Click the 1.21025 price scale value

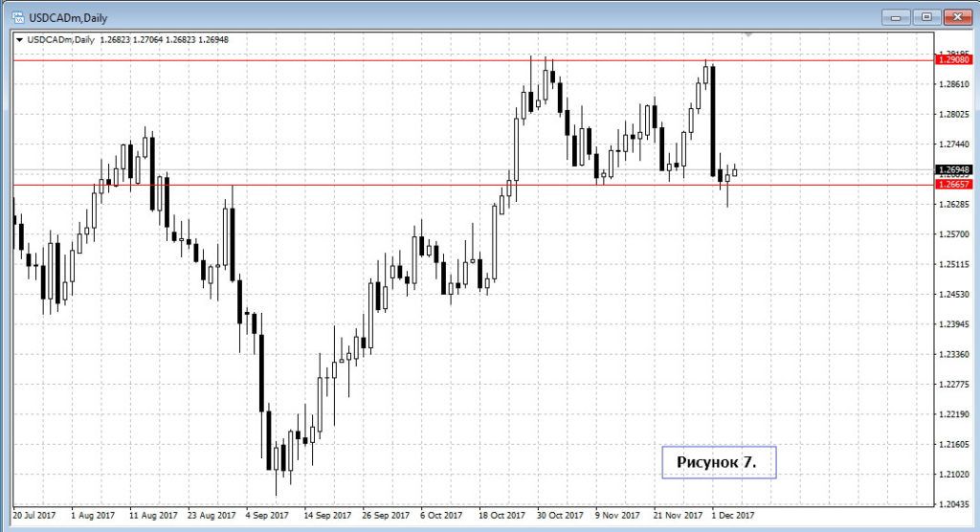pos(954,475)
